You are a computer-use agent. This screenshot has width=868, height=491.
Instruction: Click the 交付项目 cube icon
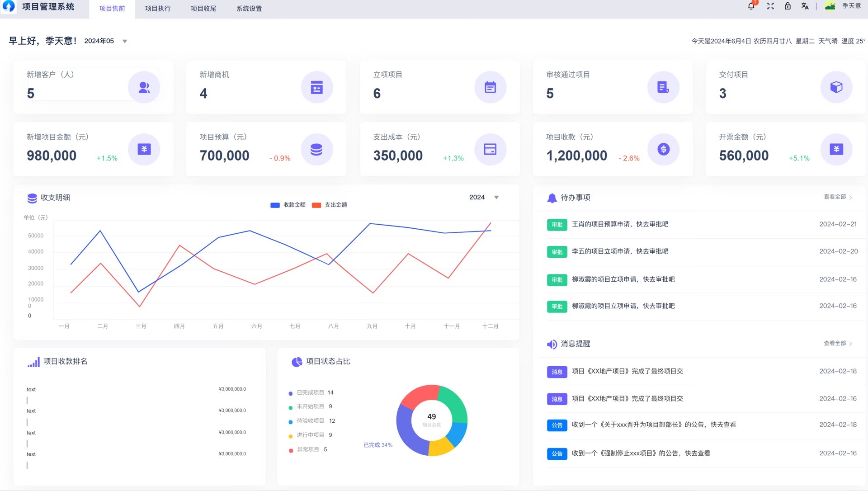836,87
